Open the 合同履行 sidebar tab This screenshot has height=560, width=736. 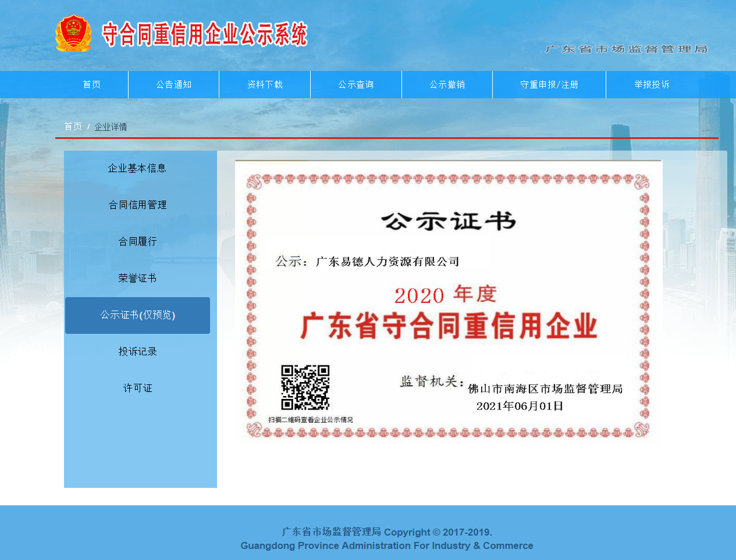137,242
